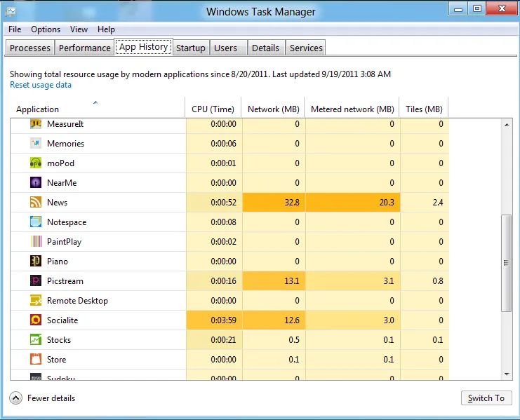Click the vertical scrollbar thumb
The height and width of the screenshot is (420, 520).
(x=507, y=263)
